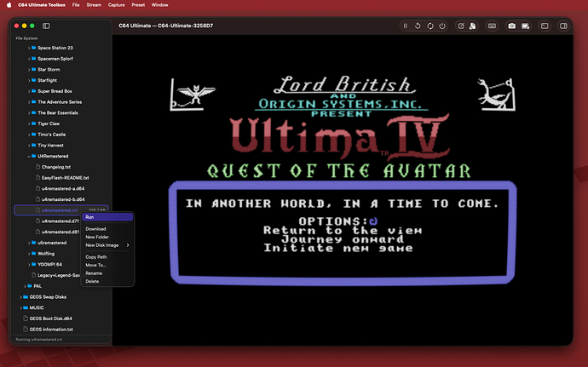The image size is (588, 367).
Task: Select the u4remastered-b.d64 file
Action: [x=61, y=199]
